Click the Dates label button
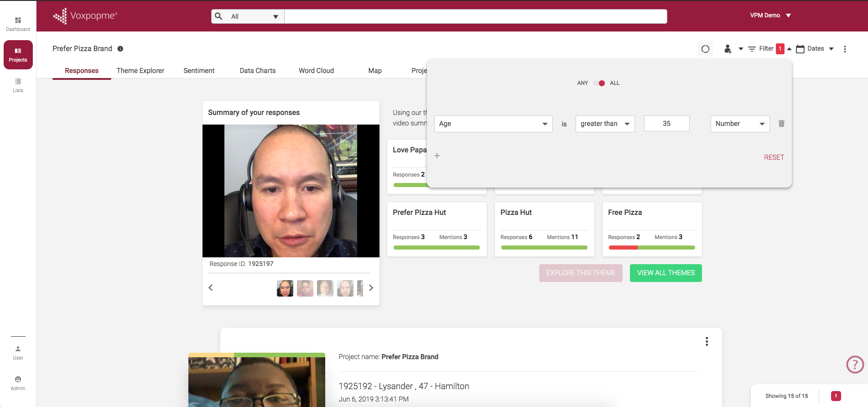Viewport: 868px width, 407px height. tap(816, 49)
